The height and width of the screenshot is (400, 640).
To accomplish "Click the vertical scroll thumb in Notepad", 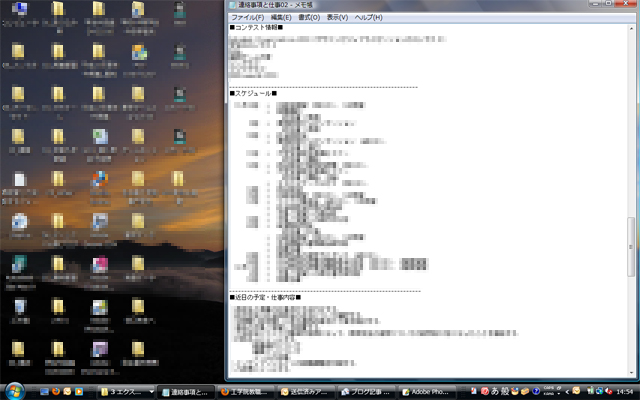I will [x=631, y=247].
